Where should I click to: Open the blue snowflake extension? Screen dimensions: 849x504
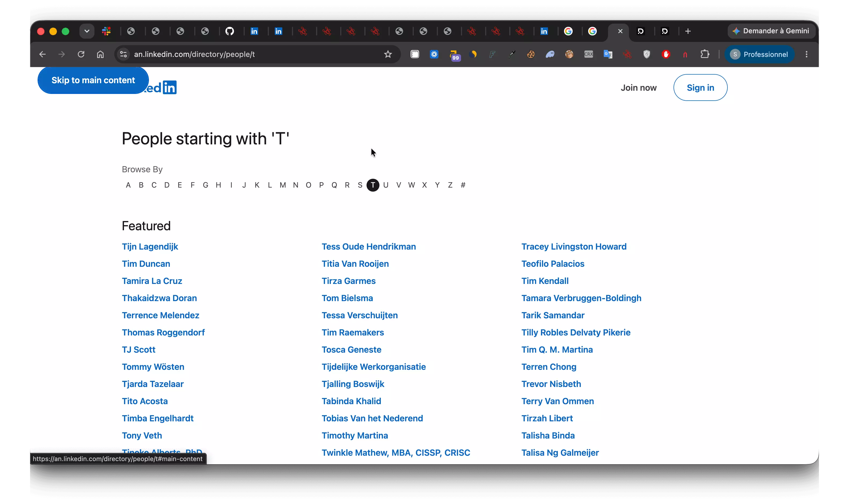coord(434,54)
